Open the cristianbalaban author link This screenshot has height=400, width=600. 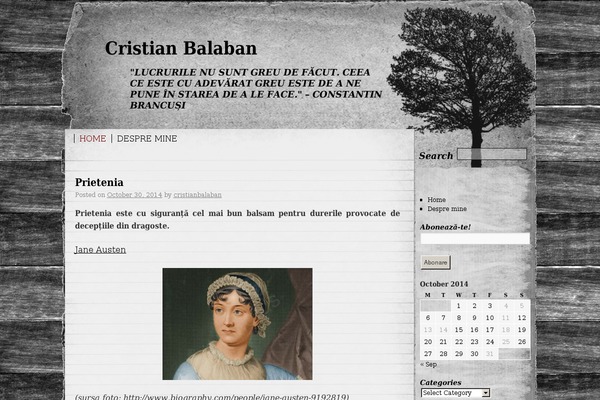coord(197,195)
